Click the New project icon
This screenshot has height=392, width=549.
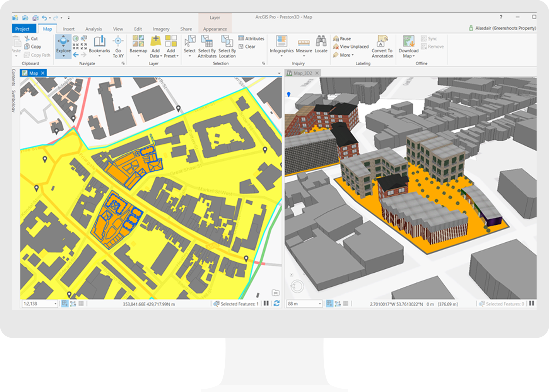tap(15, 18)
